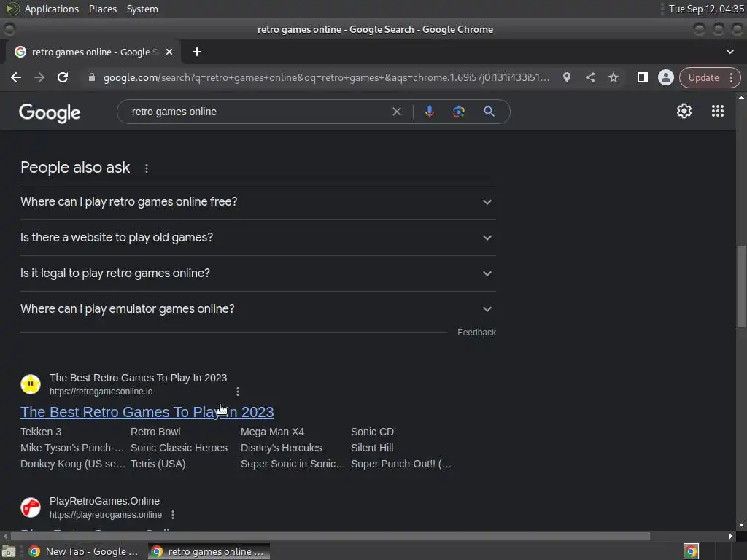
Task: Open the Tekken 3 sitelink
Action: click(41, 432)
